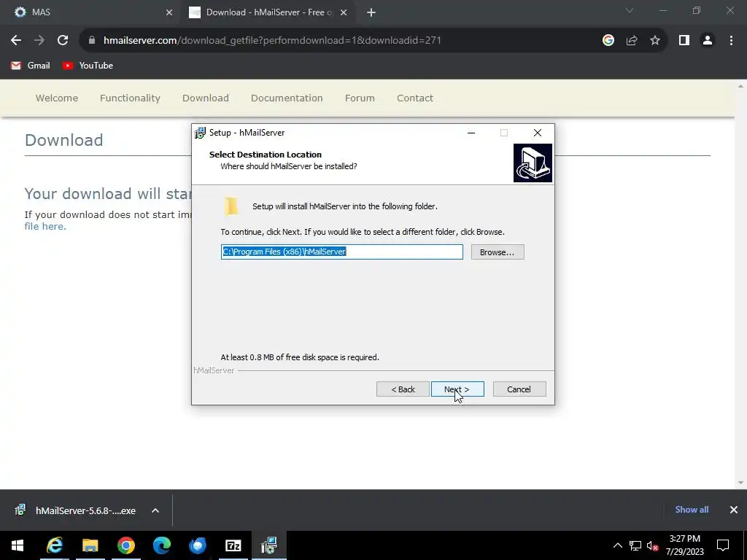
Task: Click the setup installer icon in dialog title bar
Action: 200,133
